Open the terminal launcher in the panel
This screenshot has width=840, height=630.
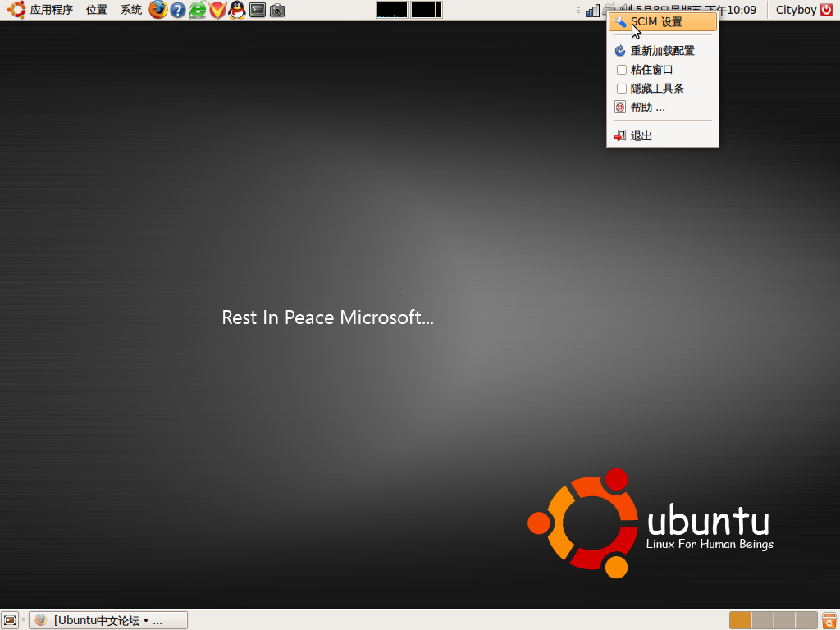click(x=257, y=10)
